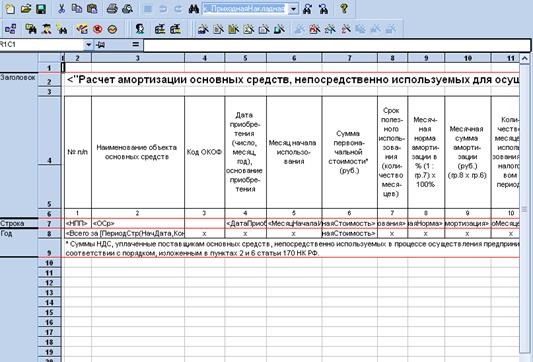Expand the search text combo box arrow
This screenshot has width=533, height=362.
[293, 9]
